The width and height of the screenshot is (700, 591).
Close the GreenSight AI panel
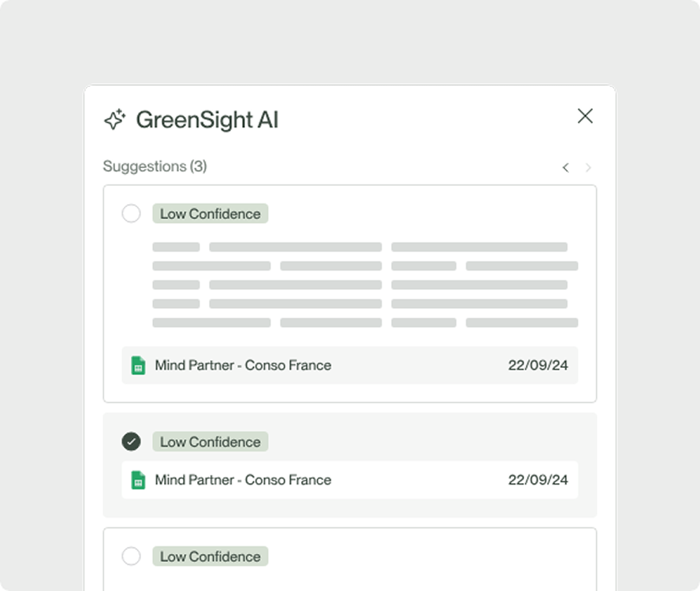pos(585,116)
